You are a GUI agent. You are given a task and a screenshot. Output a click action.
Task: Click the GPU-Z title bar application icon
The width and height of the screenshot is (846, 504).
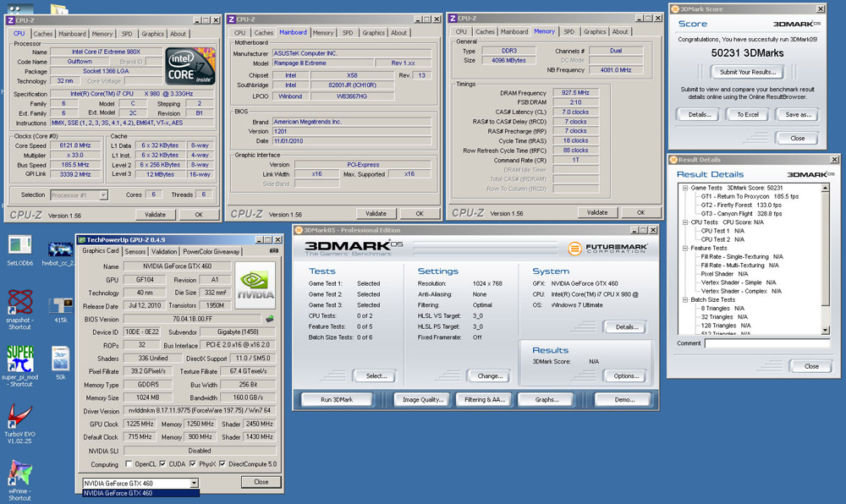[81, 240]
